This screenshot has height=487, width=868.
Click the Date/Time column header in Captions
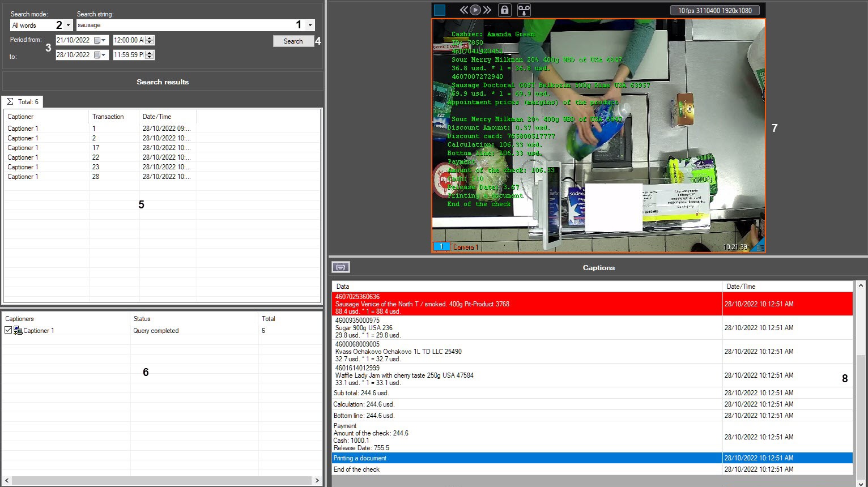(788, 287)
